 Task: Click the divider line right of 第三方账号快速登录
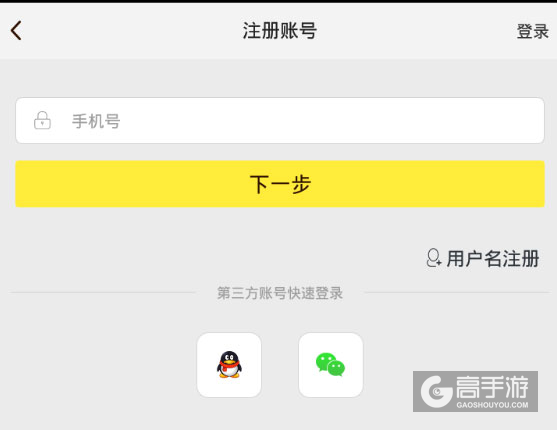pos(458,292)
